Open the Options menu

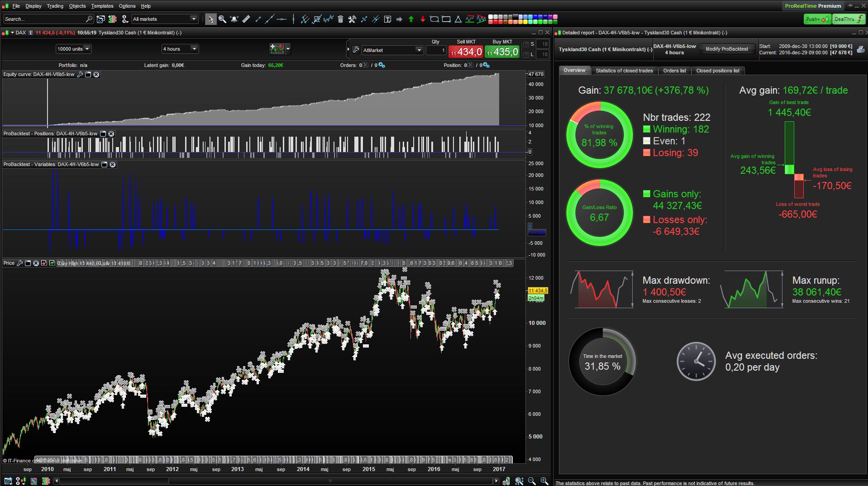tap(127, 6)
